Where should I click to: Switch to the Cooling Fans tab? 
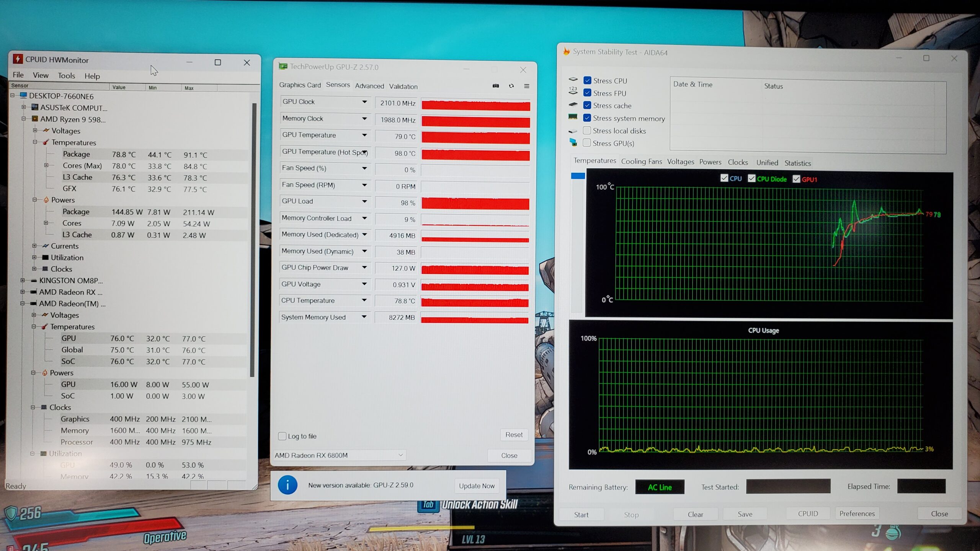click(641, 161)
